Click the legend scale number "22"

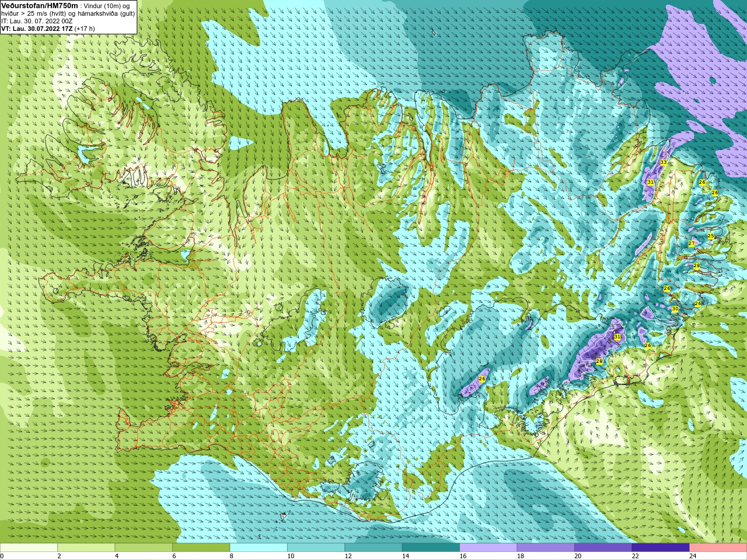tap(636, 556)
